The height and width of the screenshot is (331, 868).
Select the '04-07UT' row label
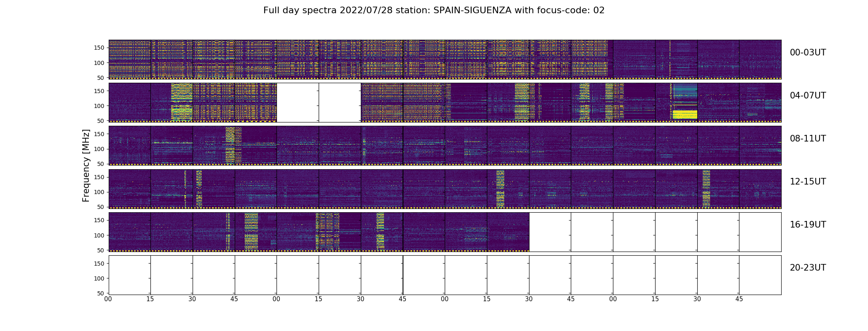(808, 96)
